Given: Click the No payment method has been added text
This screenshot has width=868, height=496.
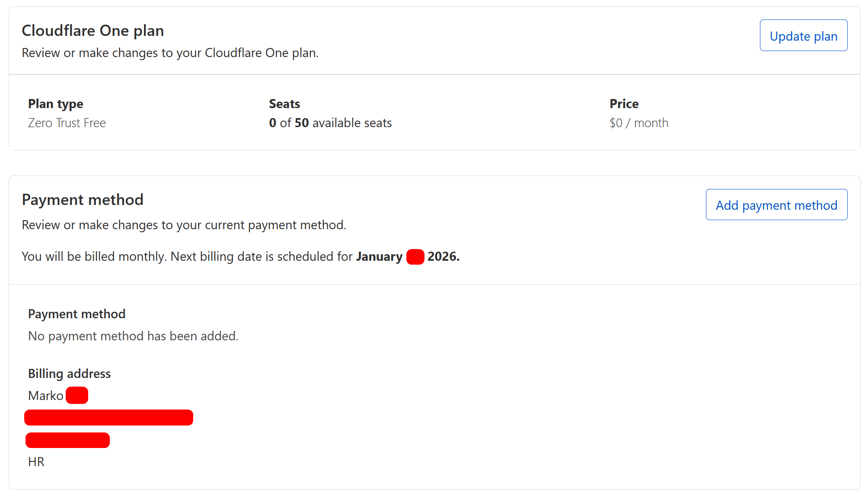Looking at the screenshot, I should coord(133,336).
